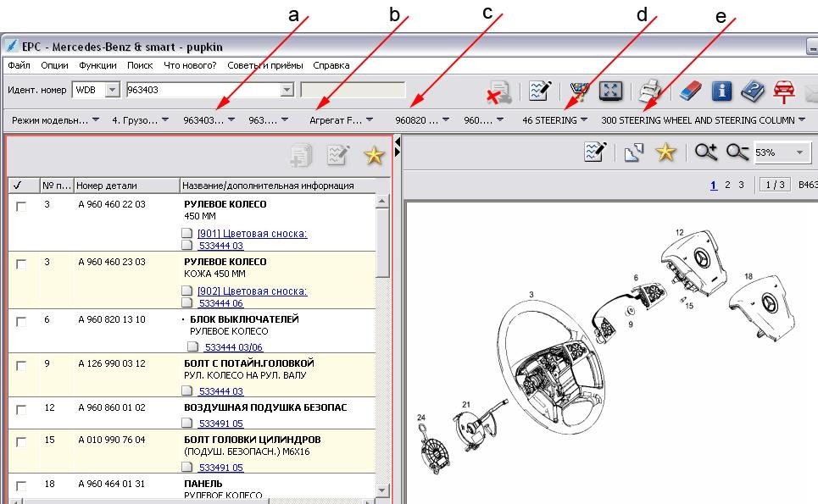
Task: Open the [901] Цветовая сноска link
Action: [253, 234]
